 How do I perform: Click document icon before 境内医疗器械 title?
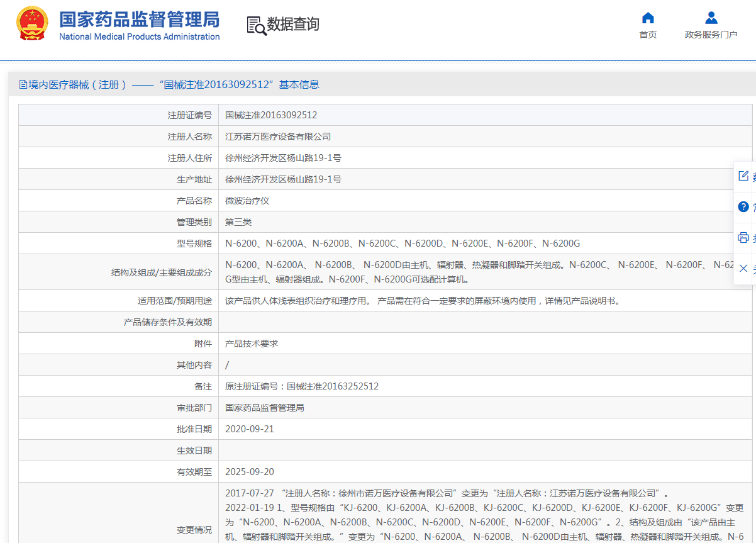point(23,84)
